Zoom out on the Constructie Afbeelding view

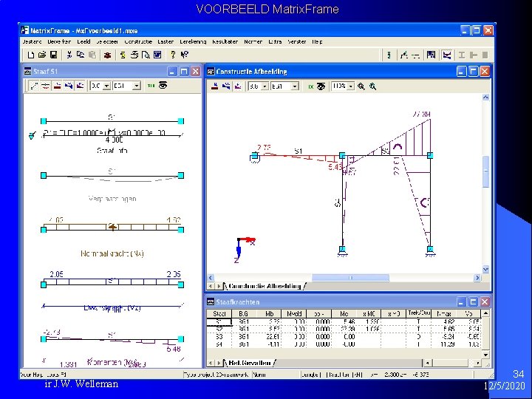click(373, 86)
